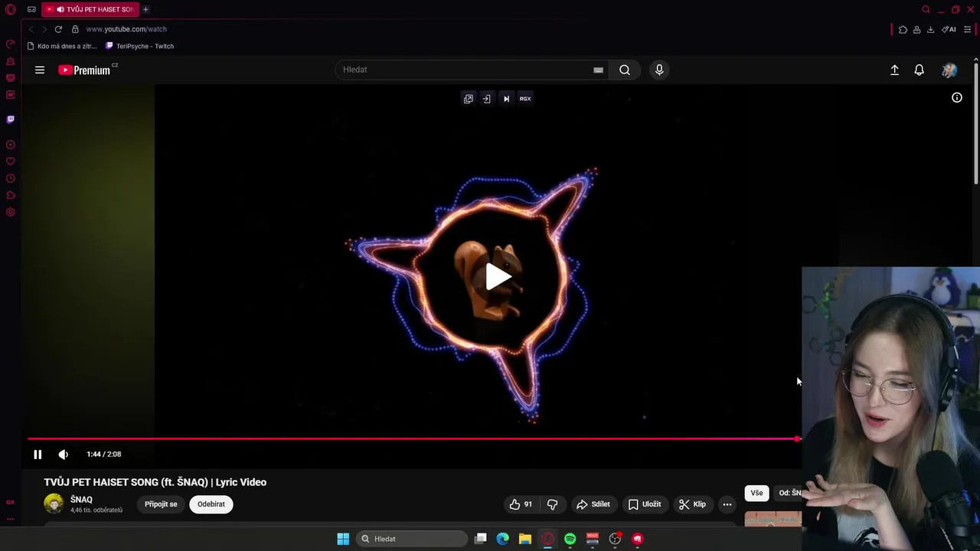Image resolution: width=980 pixels, height=551 pixels.
Task: Open bookmarks heart icon in sidebar
Action: (11, 161)
